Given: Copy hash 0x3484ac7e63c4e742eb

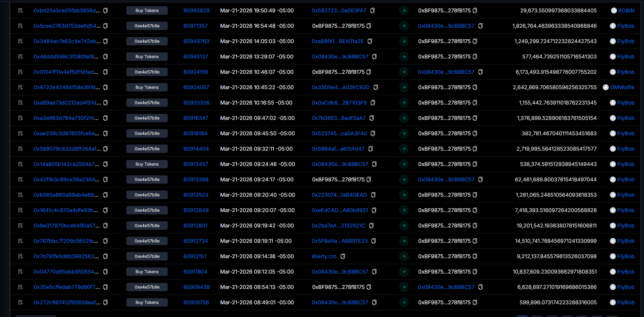Looking at the screenshot, I should coord(105,41).
